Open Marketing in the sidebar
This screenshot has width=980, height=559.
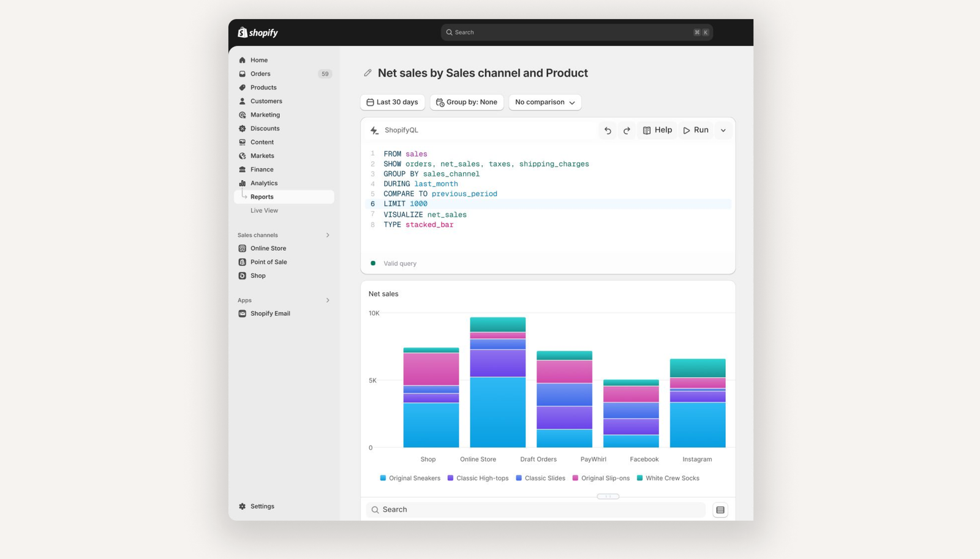tap(265, 115)
